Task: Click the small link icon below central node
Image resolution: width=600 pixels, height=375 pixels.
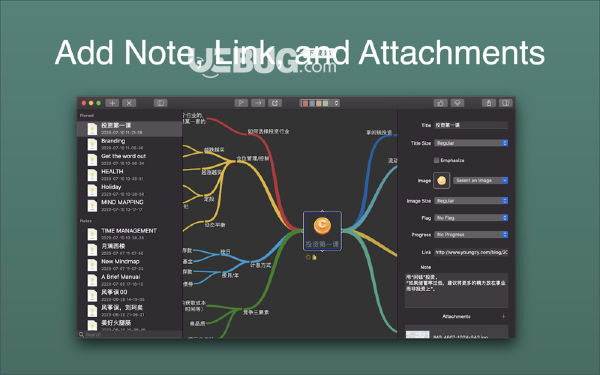Action: tap(308, 258)
